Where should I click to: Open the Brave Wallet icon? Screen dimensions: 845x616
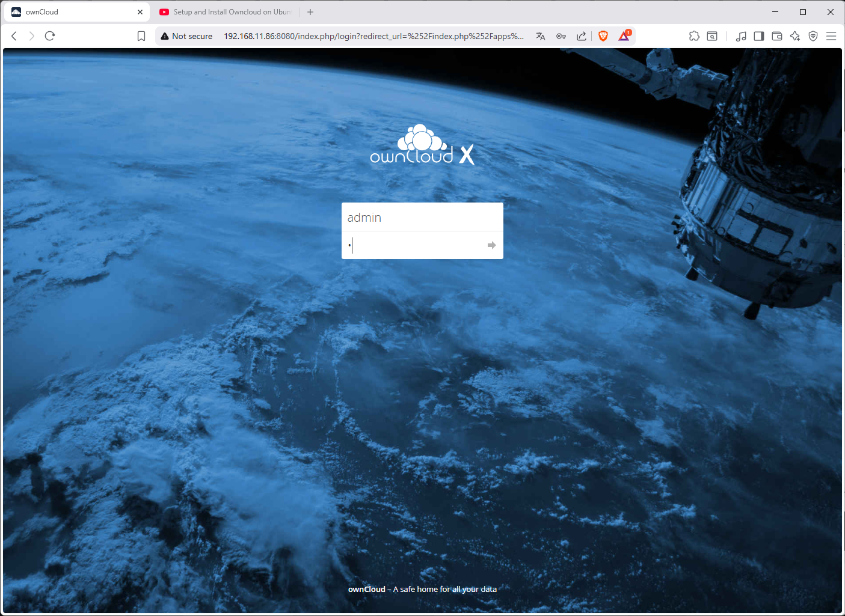tap(777, 36)
